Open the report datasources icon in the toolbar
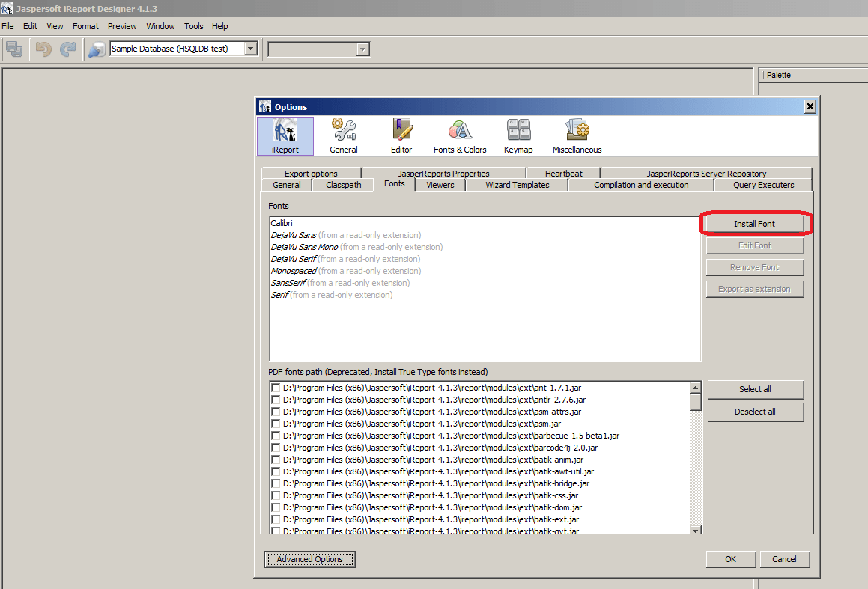868x589 pixels. tap(95, 49)
